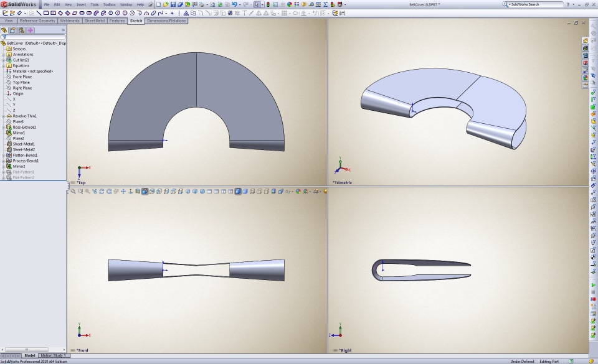
Task: Click the Edit Appearance color ball icon
Action: tap(298, 192)
